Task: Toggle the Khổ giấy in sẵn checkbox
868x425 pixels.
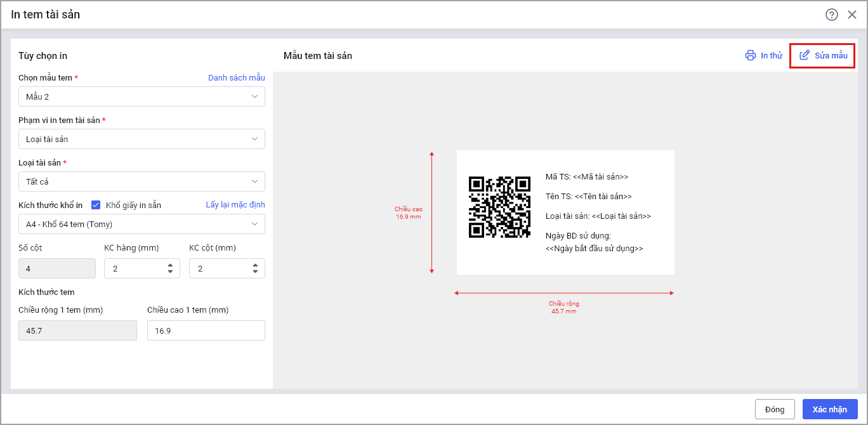Action: click(x=96, y=205)
